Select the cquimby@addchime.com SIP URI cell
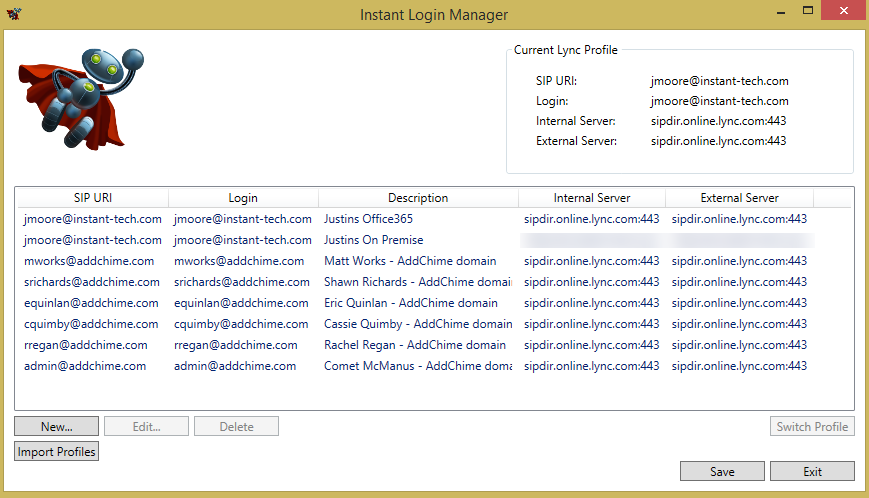Screen dimensions: 869x498 click(x=91, y=324)
